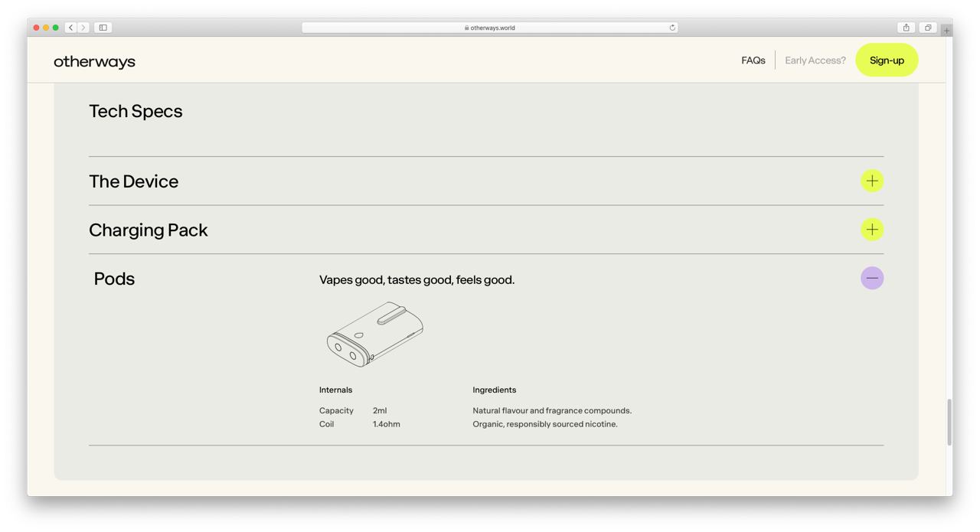Click the page vertical scrollbar thumb
Screen dimensions: 980x532
949,421
